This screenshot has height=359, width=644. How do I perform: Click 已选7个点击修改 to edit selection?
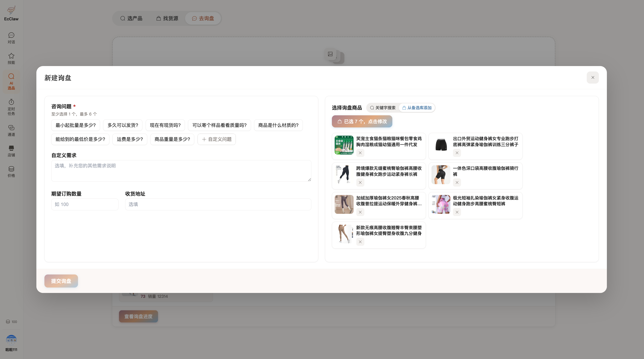point(362,121)
